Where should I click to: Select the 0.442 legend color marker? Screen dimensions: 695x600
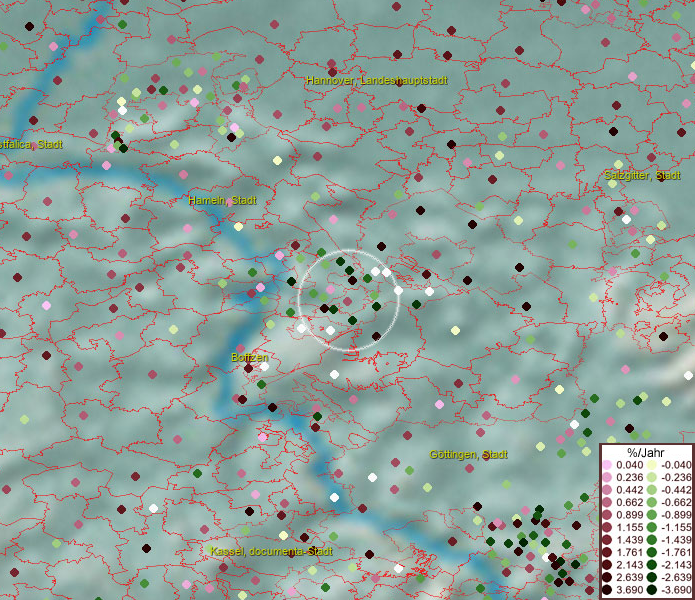pos(607,490)
